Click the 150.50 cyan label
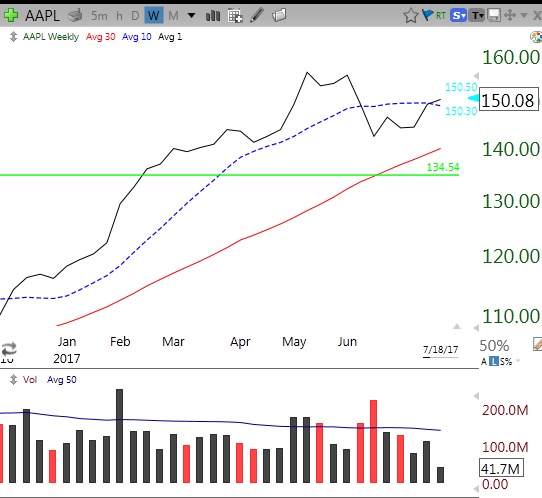542x498 pixels. [x=461, y=87]
